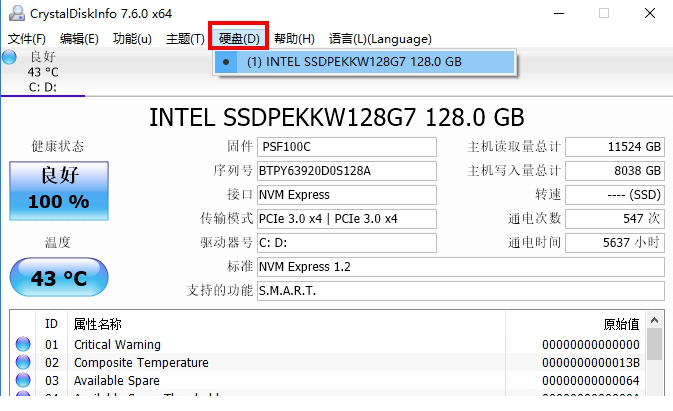
Task: Click the 温度 label above temperature
Action: pyautogui.click(x=58, y=242)
